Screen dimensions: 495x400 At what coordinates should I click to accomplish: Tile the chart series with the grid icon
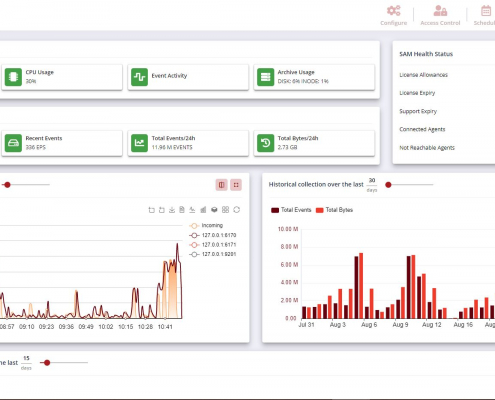pyautogui.click(x=225, y=210)
